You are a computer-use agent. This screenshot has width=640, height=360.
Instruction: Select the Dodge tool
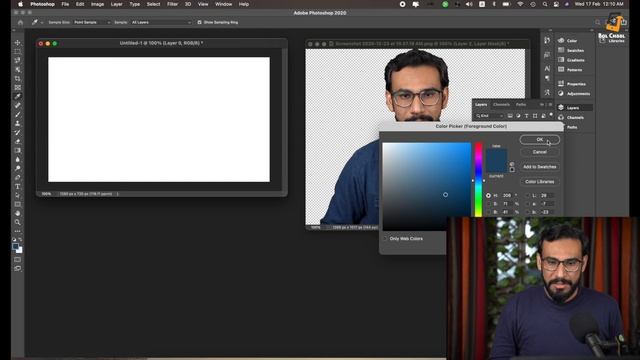click(18, 168)
